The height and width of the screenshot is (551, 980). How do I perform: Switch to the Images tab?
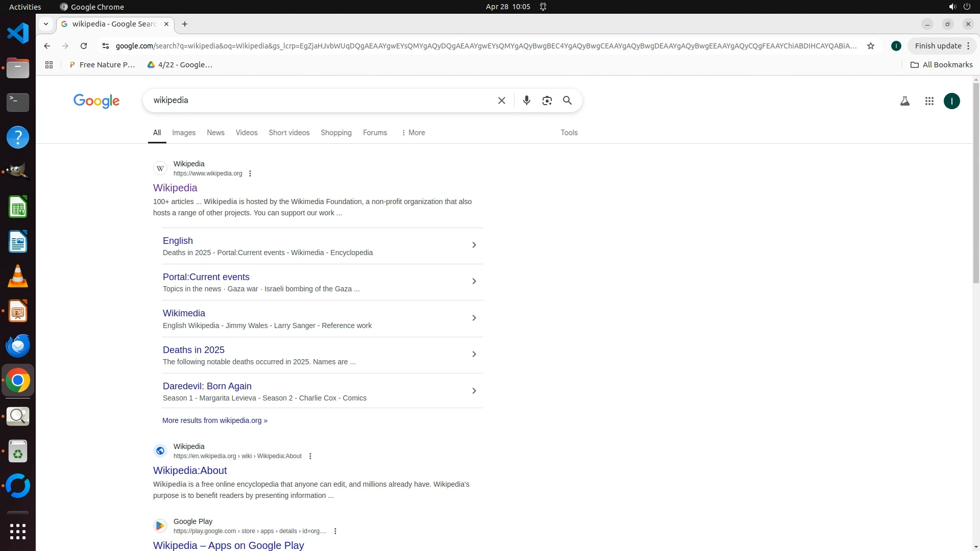(184, 133)
